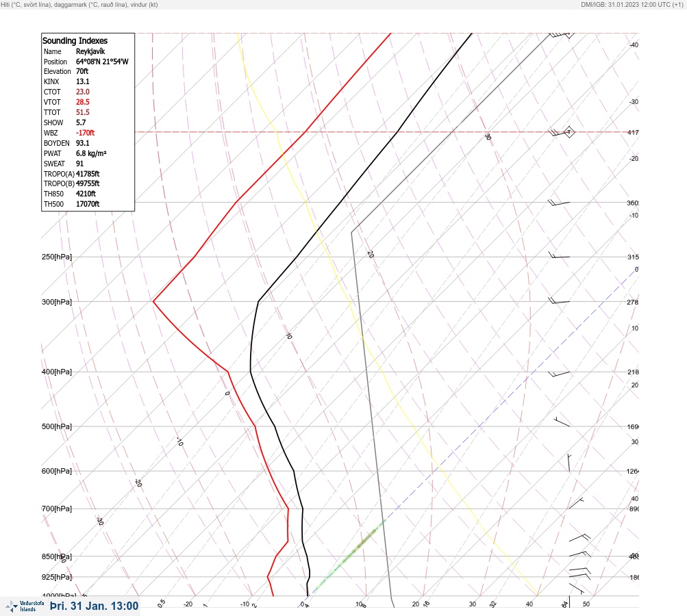687x616 pixels.
Task: Click the 'DMI/IGB: 31.01.2023 12:00 UTC (+1)' header
Action: click(x=632, y=4)
